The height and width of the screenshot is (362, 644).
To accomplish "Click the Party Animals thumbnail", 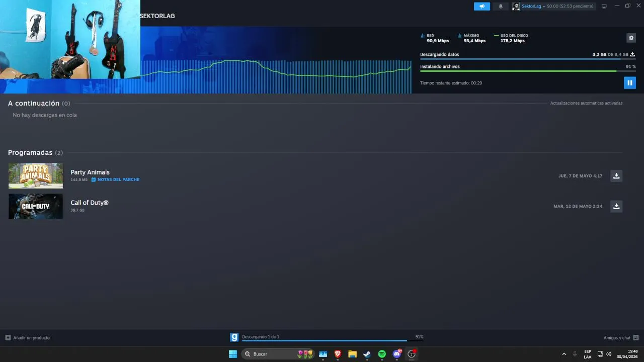I will coord(36,175).
